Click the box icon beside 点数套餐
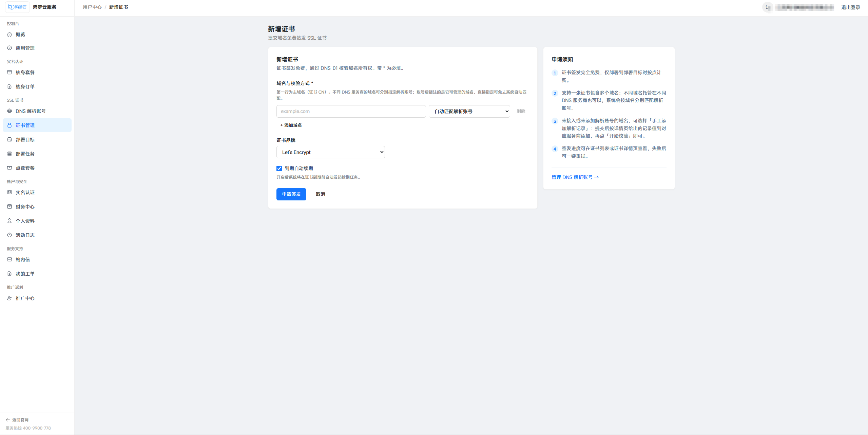 [9, 168]
